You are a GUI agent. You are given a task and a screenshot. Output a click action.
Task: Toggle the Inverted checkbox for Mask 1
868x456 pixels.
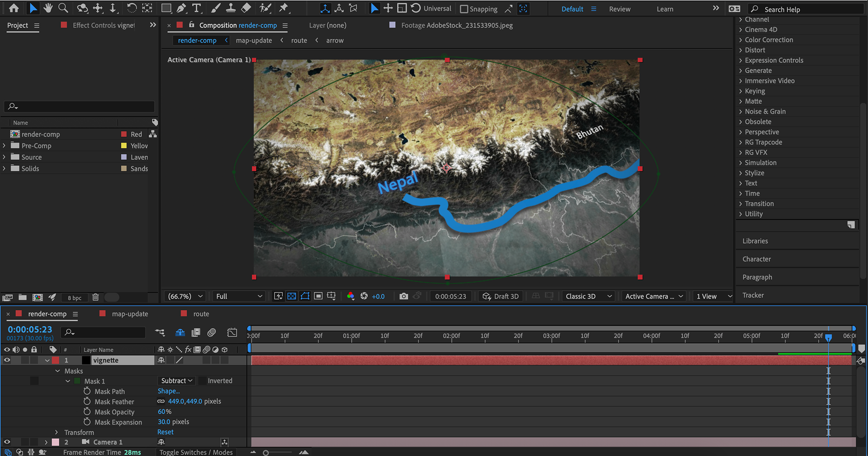tap(203, 381)
